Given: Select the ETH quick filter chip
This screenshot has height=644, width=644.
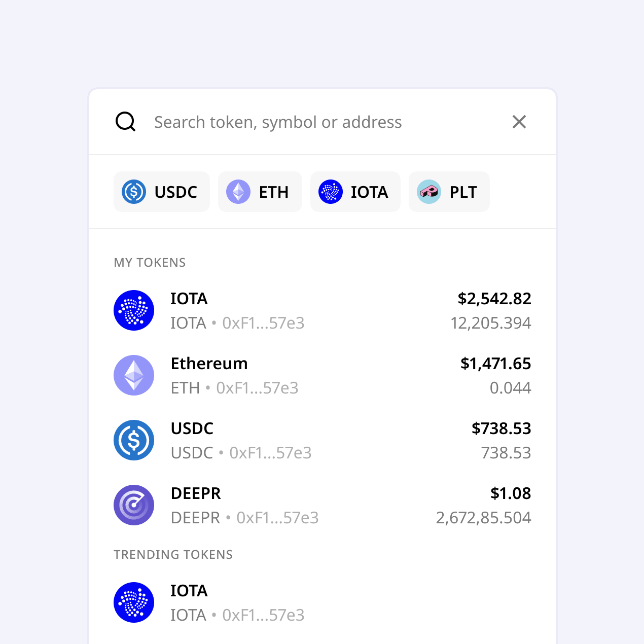Looking at the screenshot, I should coord(260,192).
